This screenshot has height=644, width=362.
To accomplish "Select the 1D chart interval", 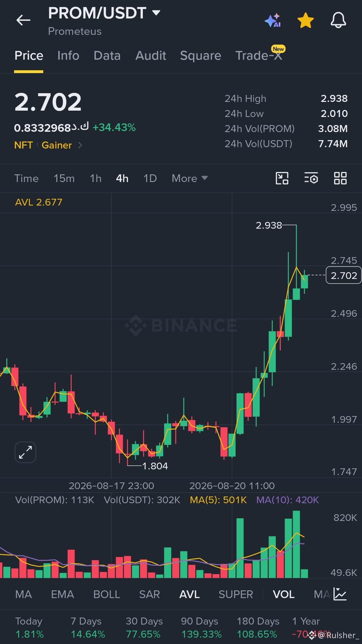I will coord(150,178).
